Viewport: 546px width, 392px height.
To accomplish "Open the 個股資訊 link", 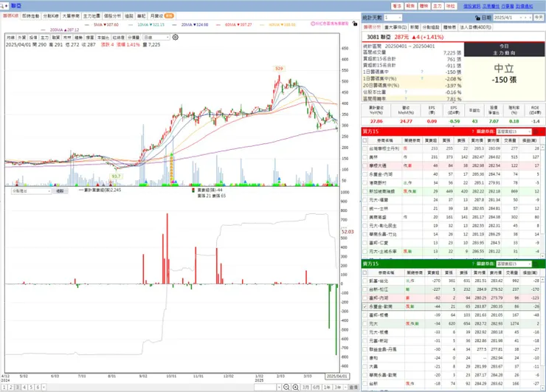I will 471,6.
